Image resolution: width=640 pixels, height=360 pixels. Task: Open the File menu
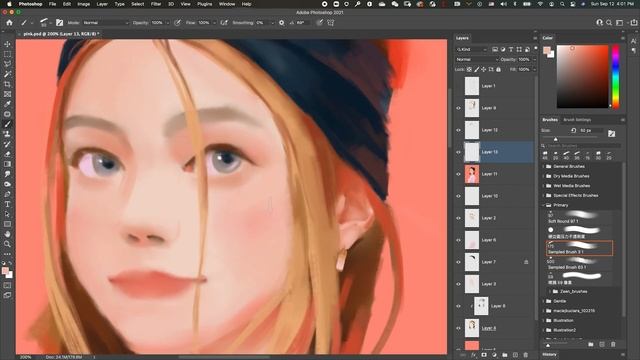point(53,4)
